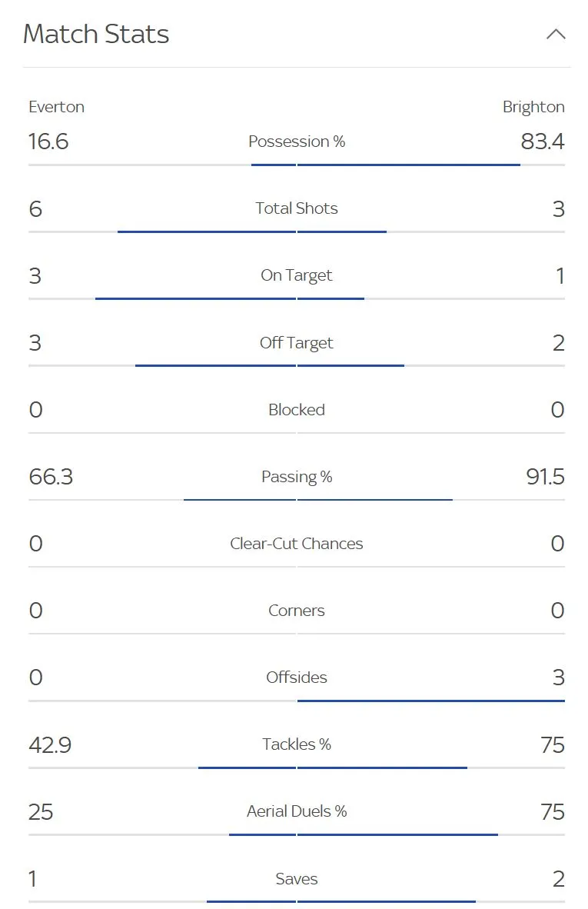Click the Match Stats heading
588x909 pixels.
96,34
